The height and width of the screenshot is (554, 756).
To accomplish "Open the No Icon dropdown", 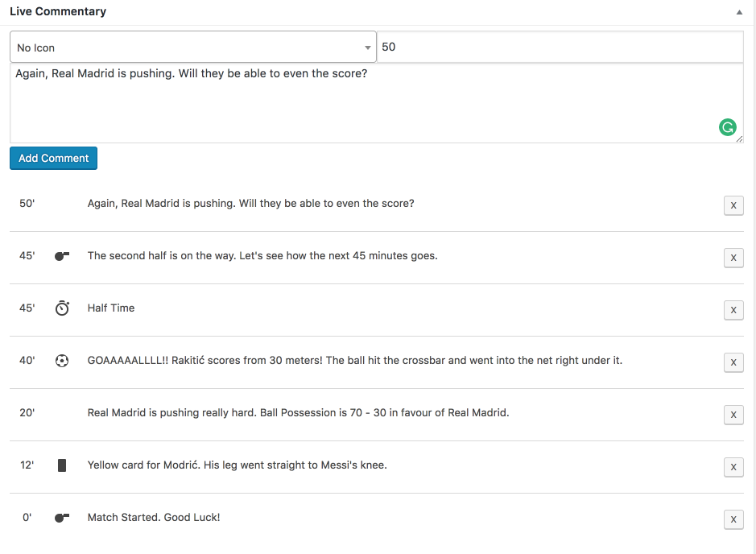I will point(193,47).
